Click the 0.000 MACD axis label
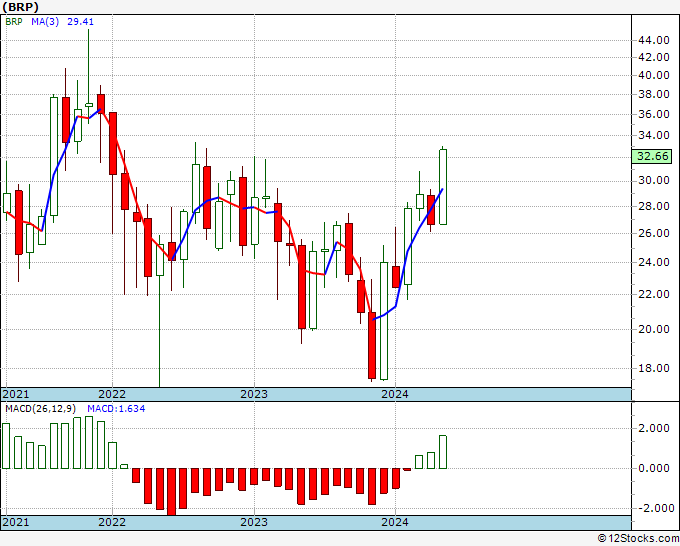Screen dimensions: 680x546 point(654,468)
